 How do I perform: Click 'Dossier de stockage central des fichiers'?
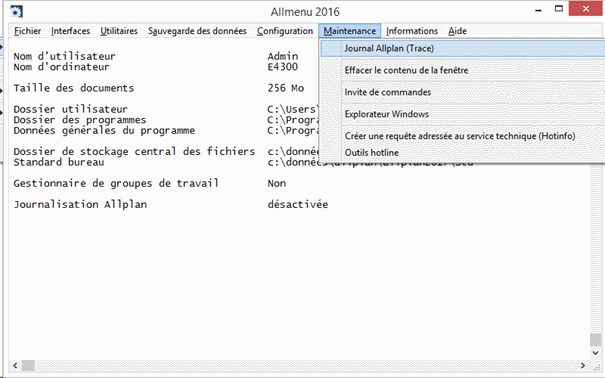tap(134, 152)
